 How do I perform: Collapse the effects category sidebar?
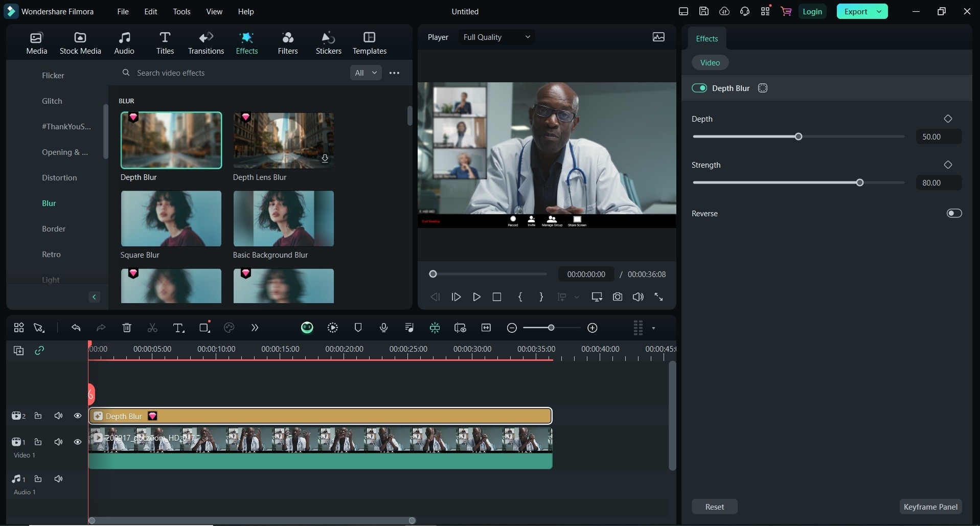point(94,297)
